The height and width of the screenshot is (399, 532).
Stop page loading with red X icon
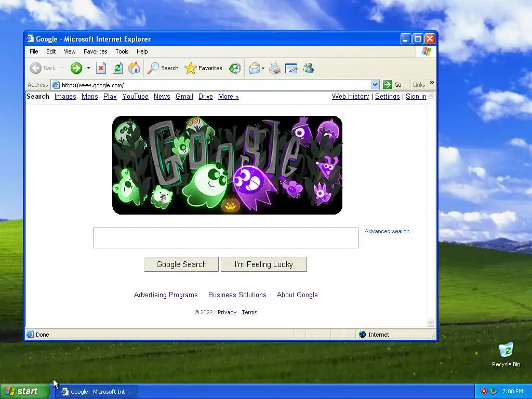pos(101,68)
